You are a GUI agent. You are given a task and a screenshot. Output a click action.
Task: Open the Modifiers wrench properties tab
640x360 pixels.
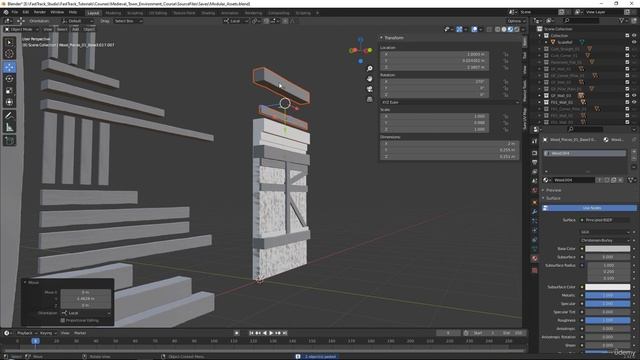(x=534, y=211)
